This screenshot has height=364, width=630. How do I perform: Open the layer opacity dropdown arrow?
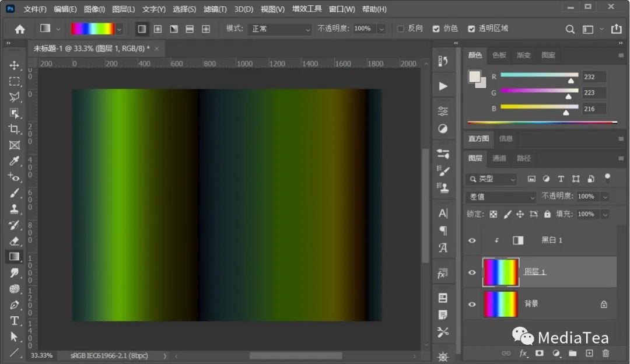click(x=605, y=197)
